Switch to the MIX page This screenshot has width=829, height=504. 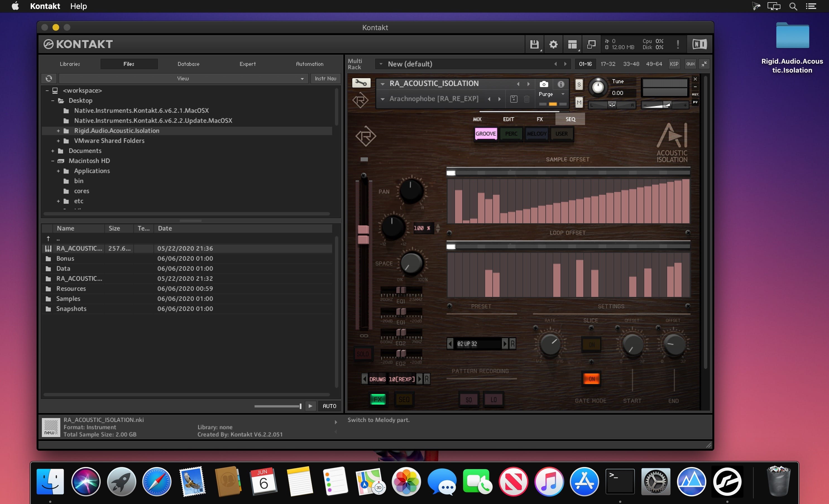[x=477, y=119]
